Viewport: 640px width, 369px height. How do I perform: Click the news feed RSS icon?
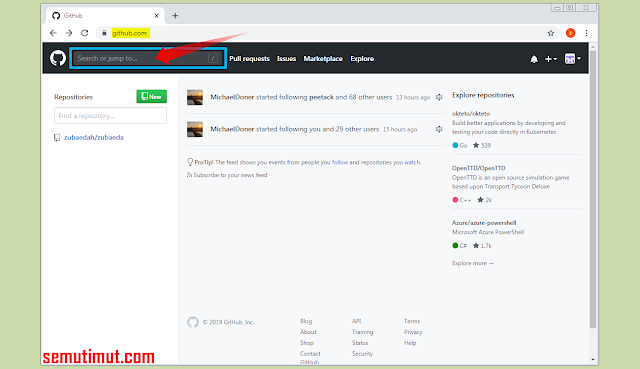point(189,175)
